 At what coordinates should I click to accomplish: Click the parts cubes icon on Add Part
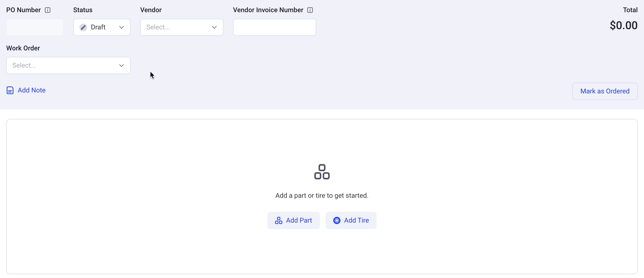point(278,220)
